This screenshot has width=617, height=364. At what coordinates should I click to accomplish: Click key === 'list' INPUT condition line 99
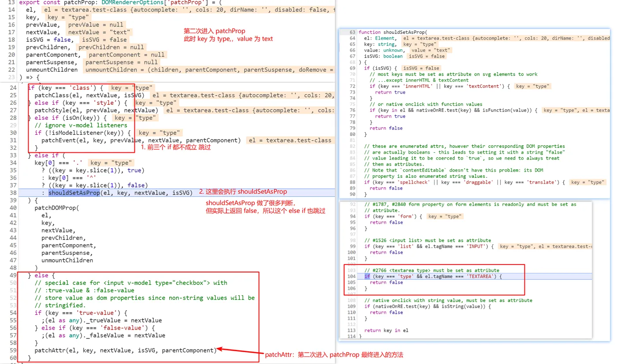pos(429,246)
